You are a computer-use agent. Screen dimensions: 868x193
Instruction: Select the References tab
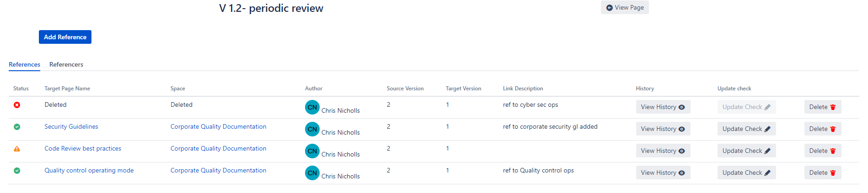click(x=25, y=64)
